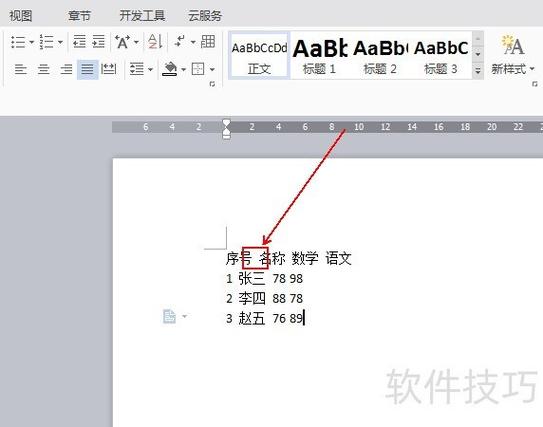Expand the full style gallery
This screenshot has height=427, width=543.
[478, 71]
